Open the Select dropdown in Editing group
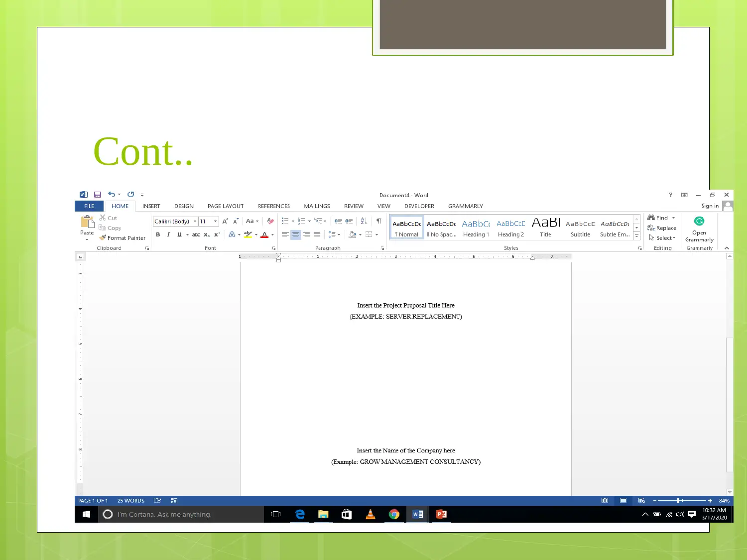This screenshot has height=560, width=747. (x=662, y=238)
